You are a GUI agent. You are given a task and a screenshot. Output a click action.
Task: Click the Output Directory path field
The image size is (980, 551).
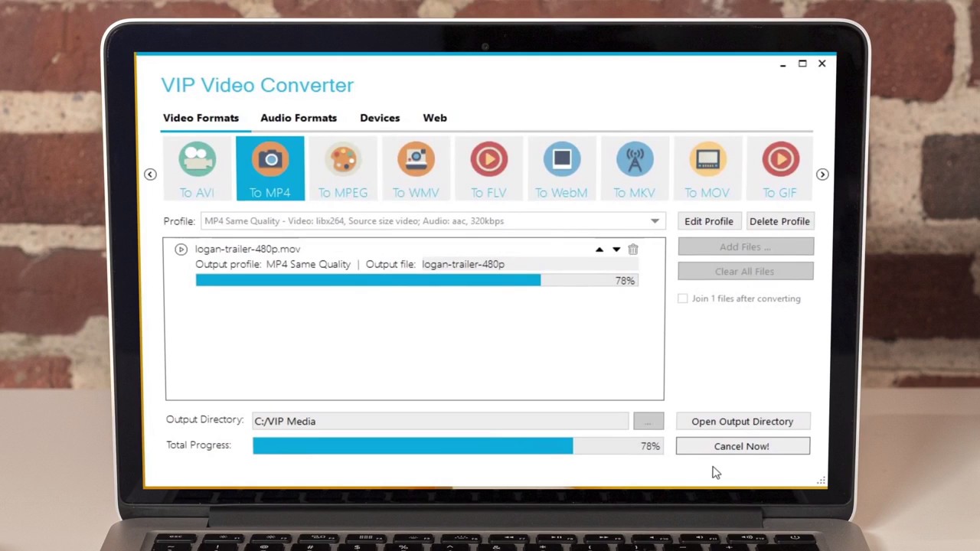(x=440, y=421)
